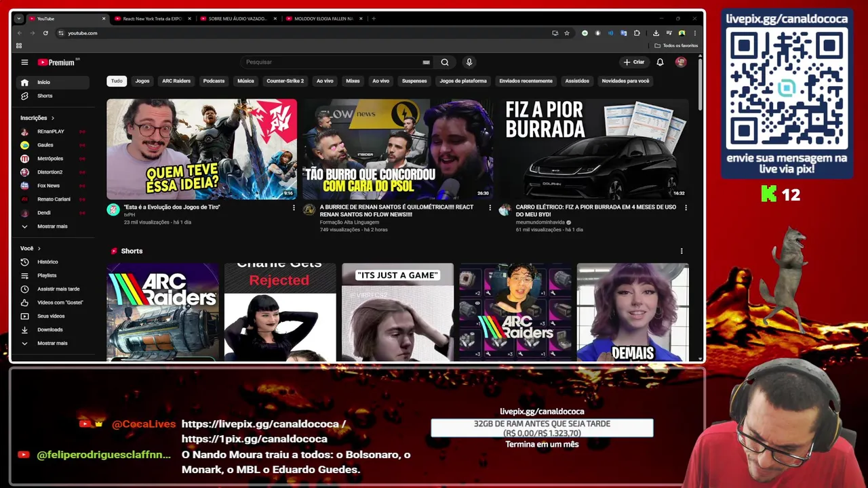Select the Música filter chip
The height and width of the screenshot is (488, 868).
coord(245,81)
